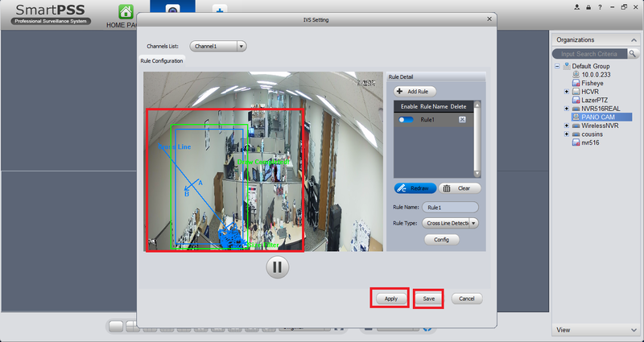
Task: Open help with the question mark icon
Action: pyautogui.click(x=600, y=7)
